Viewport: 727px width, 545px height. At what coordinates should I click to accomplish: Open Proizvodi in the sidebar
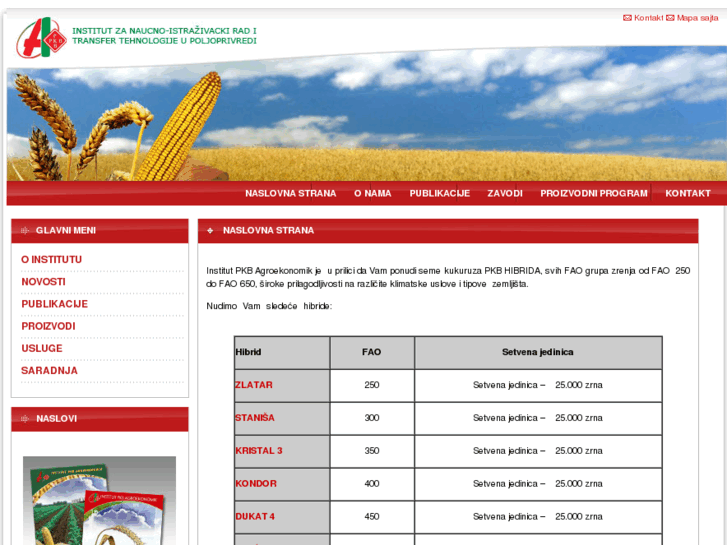click(48, 327)
